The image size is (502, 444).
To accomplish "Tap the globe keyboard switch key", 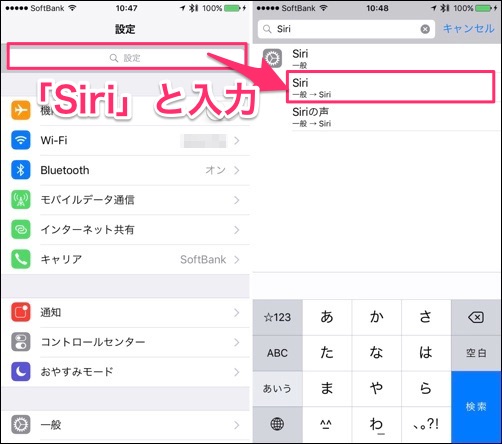I will (277, 424).
